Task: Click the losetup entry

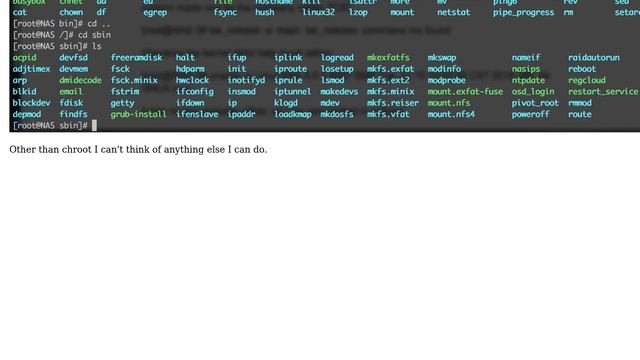Action: point(337,69)
